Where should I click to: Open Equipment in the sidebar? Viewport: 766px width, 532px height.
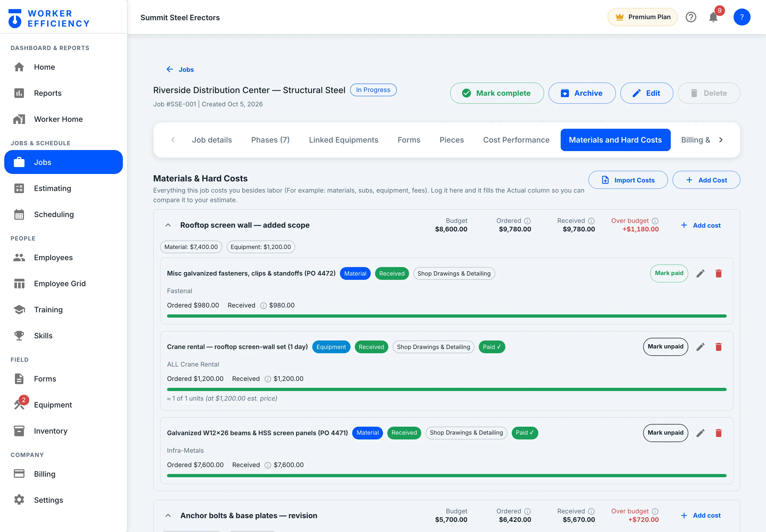coord(63,405)
